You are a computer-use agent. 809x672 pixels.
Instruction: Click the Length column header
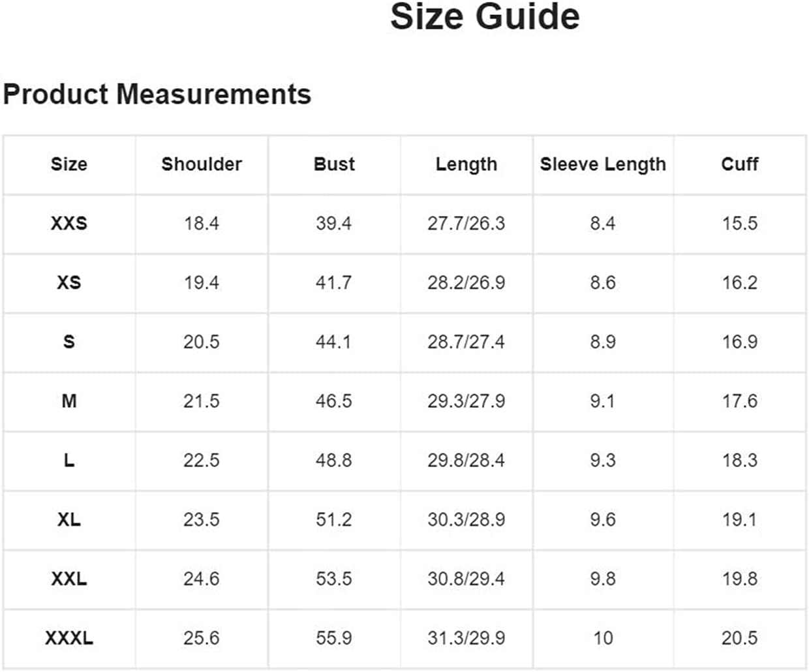point(466,164)
